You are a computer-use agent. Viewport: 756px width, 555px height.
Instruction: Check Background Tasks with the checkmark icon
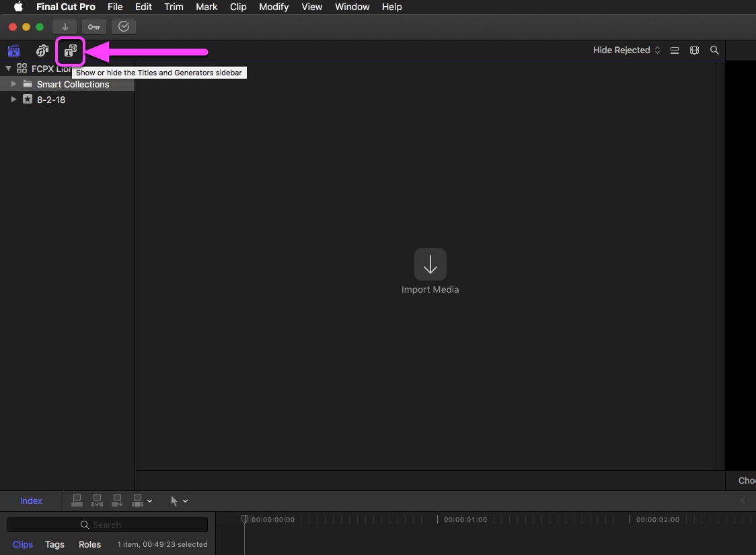pyautogui.click(x=124, y=27)
